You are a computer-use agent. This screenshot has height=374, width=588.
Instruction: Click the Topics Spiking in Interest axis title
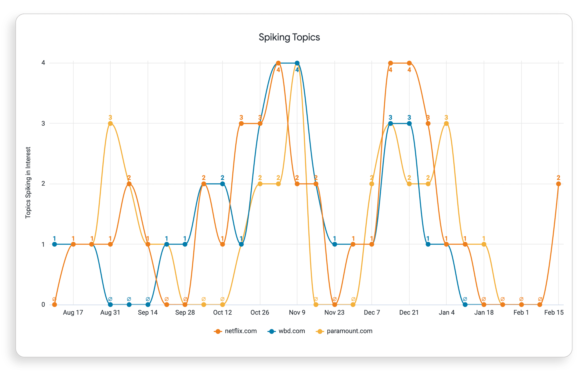tap(28, 182)
